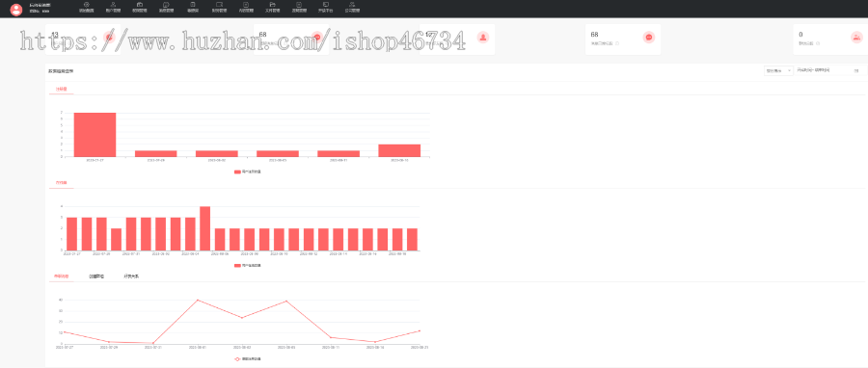Open the 公司管理 navigation item with people icon
Image resolution: width=868 pixels, height=368 pixels.
click(352, 7)
